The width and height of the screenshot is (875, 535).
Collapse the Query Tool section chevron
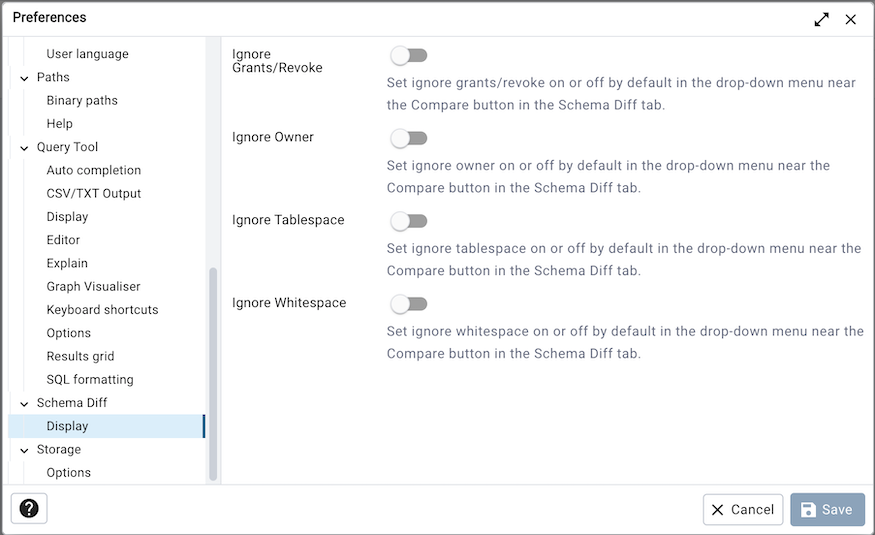[x=25, y=148]
